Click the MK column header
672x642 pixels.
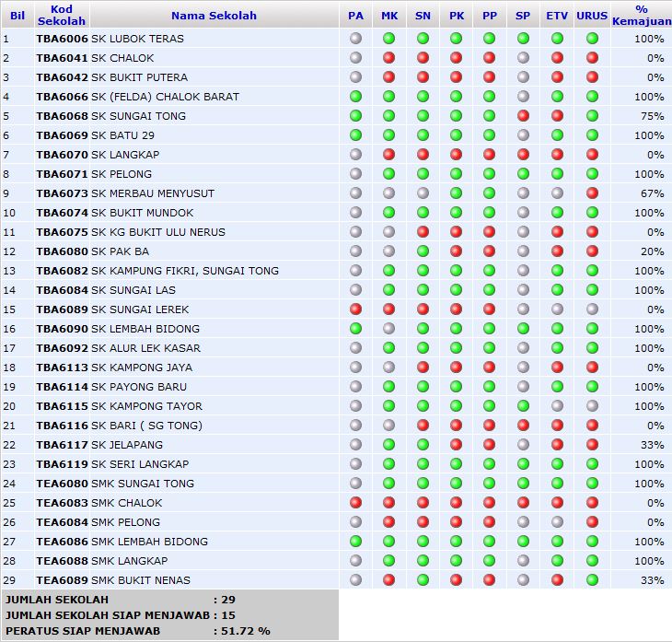pyautogui.click(x=389, y=16)
